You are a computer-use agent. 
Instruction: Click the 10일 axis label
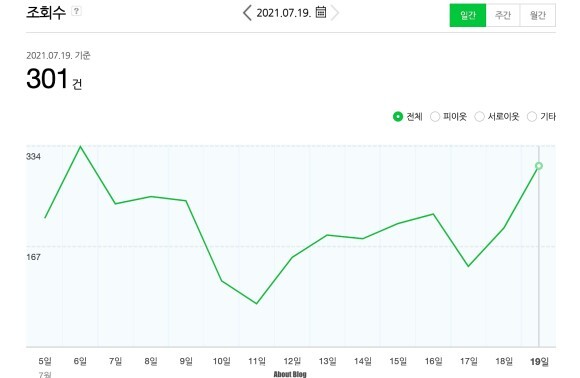(x=222, y=361)
